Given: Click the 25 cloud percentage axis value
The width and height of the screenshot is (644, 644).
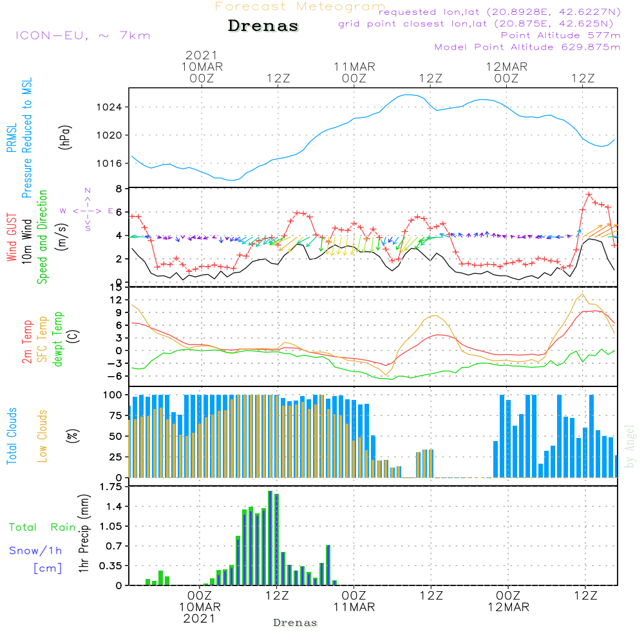Looking at the screenshot, I should click(x=115, y=457).
